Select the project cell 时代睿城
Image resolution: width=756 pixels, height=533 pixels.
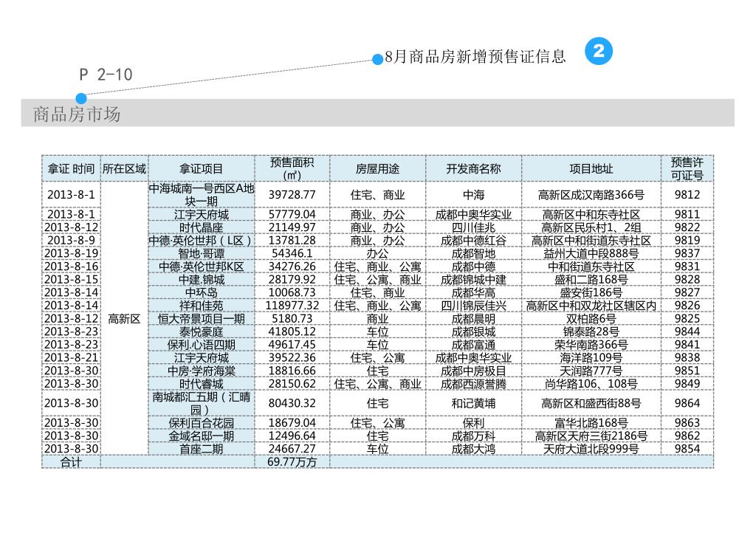click(x=201, y=384)
